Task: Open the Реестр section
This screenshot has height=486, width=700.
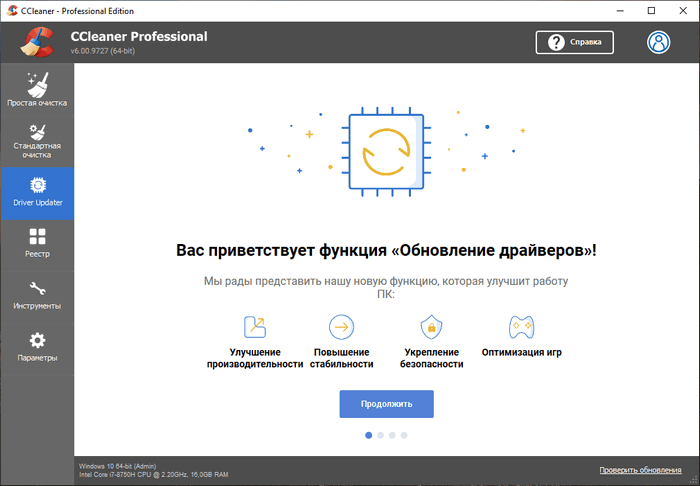Action: 37,245
